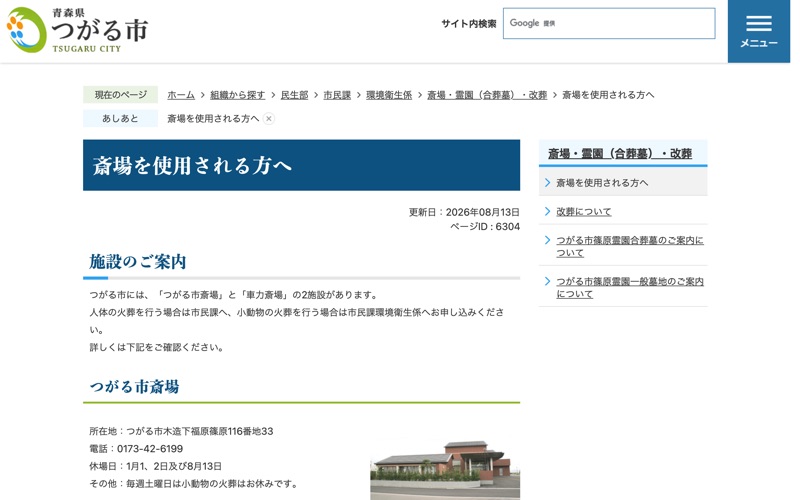Viewport: 800px width, 500px height.
Task: Remove the あしあと entry with the x icon
Action: click(269, 118)
